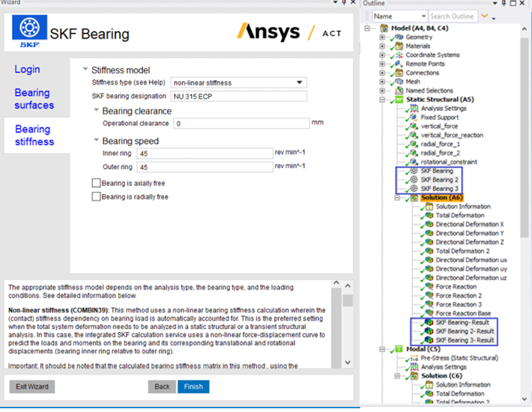Select Directional Deformation uy item
Screen dimensions: 532x412
[471, 269]
